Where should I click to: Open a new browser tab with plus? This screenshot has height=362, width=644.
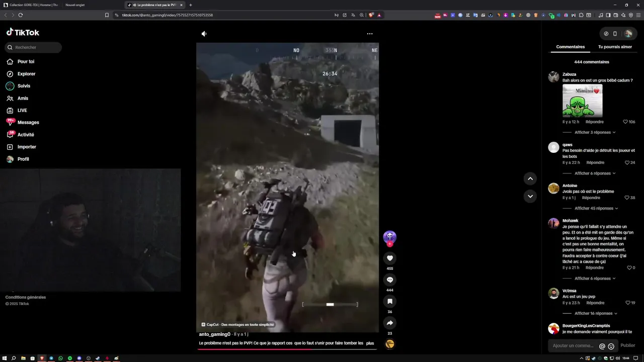pos(191,5)
